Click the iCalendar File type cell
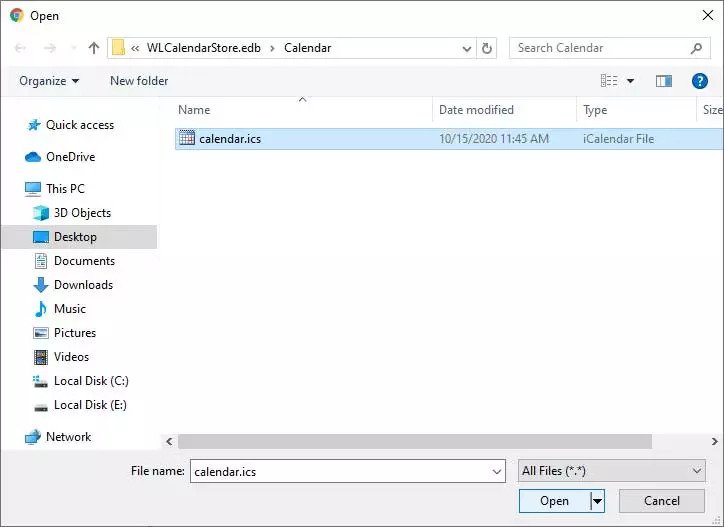 click(x=618, y=139)
